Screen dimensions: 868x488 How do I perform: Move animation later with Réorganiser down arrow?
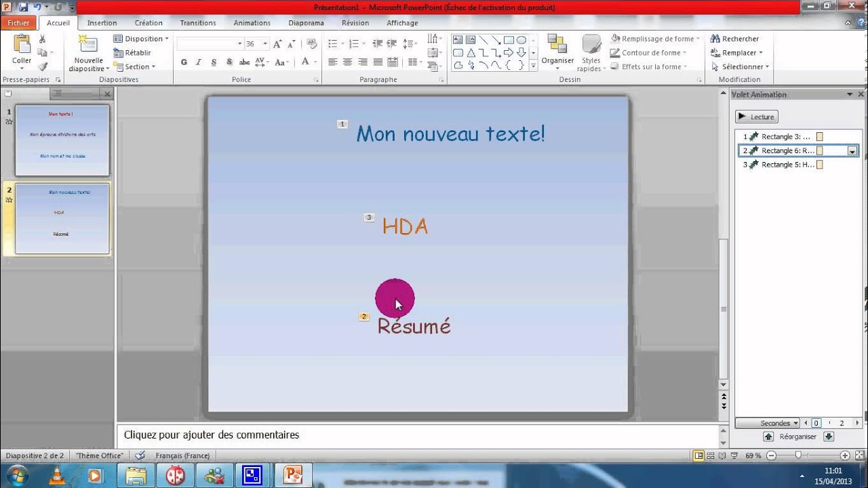829,436
